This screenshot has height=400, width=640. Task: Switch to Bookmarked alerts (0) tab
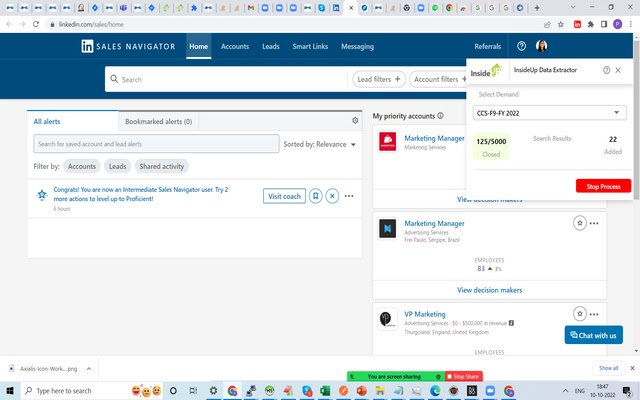click(158, 121)
